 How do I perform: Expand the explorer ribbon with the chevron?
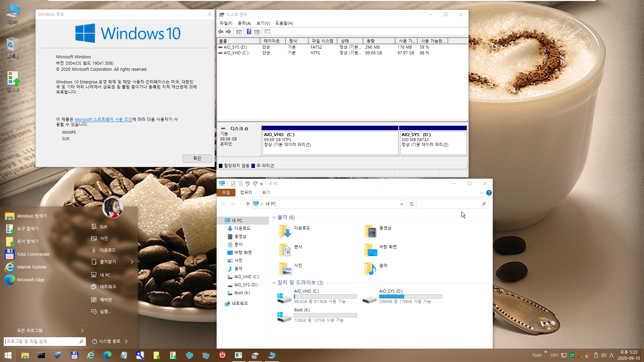pyautogui.click(x=482, y=193)
